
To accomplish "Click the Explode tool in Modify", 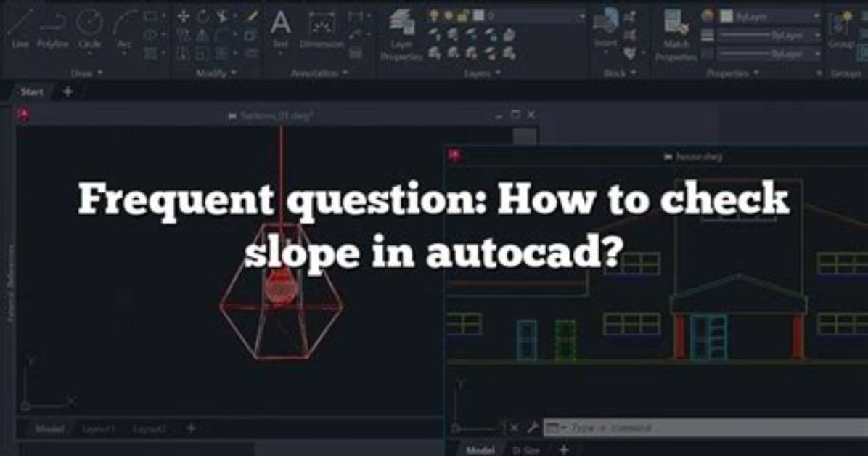I will tap(253, 35).
